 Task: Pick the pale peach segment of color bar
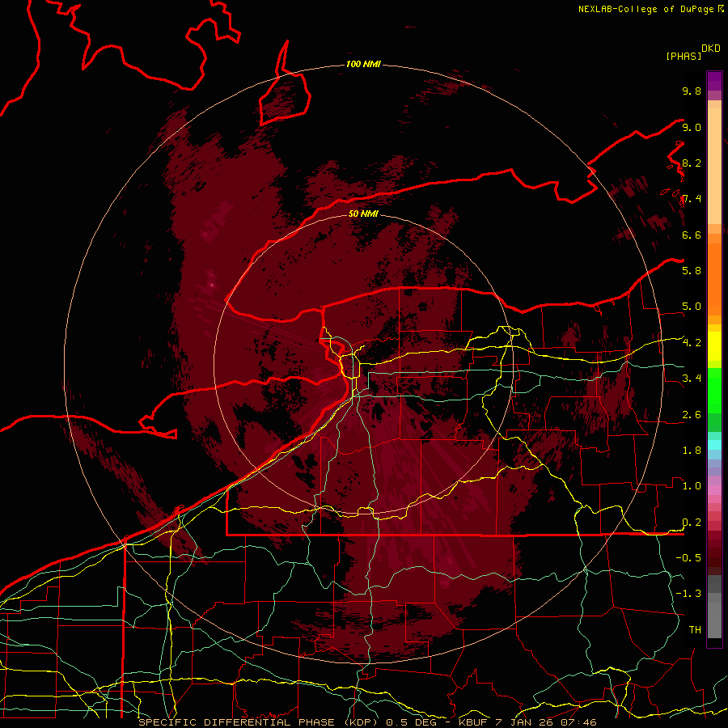click(714, 166)
